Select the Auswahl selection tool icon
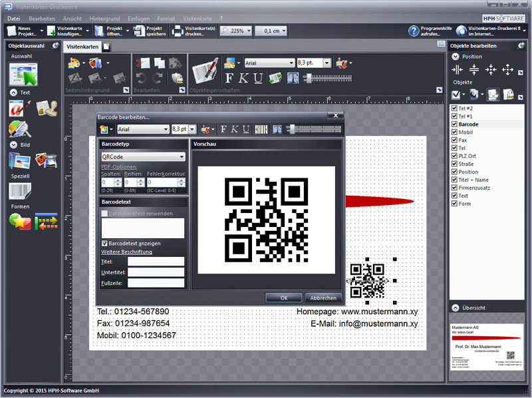Image resolution: width=532 pixels, height=398 pixels. (23, 75)
